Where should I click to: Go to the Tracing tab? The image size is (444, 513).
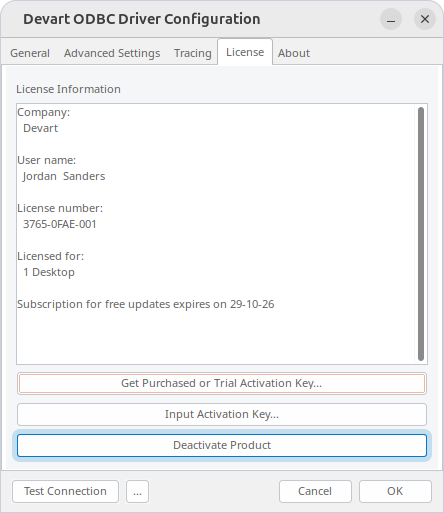[193, 53]
